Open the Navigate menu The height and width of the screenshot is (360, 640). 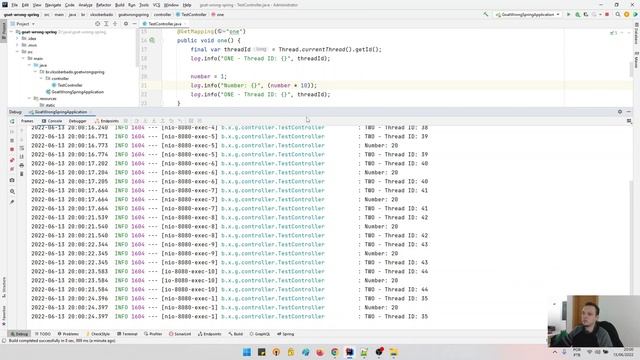point(53,5)
